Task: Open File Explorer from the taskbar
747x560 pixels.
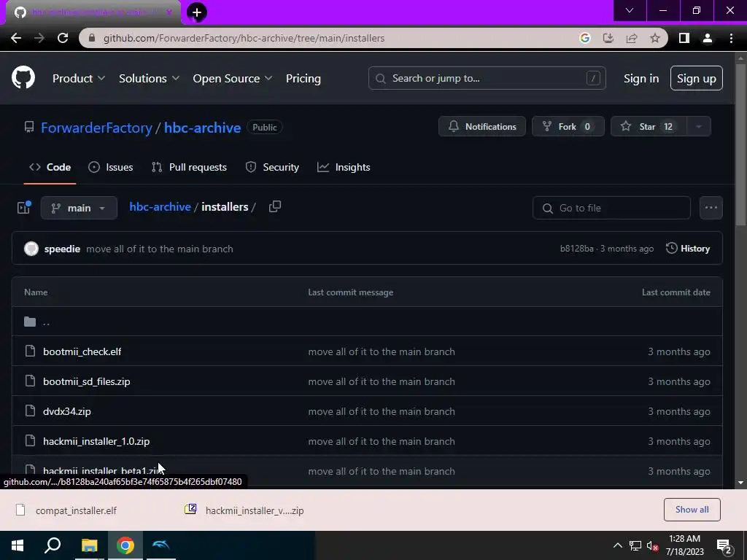Action: pos(89,545)
